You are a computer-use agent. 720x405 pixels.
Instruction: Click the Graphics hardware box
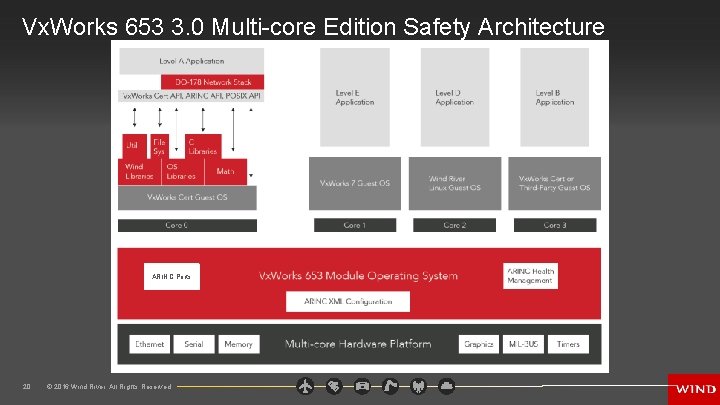pyautogui.click(x=478, y=344)
